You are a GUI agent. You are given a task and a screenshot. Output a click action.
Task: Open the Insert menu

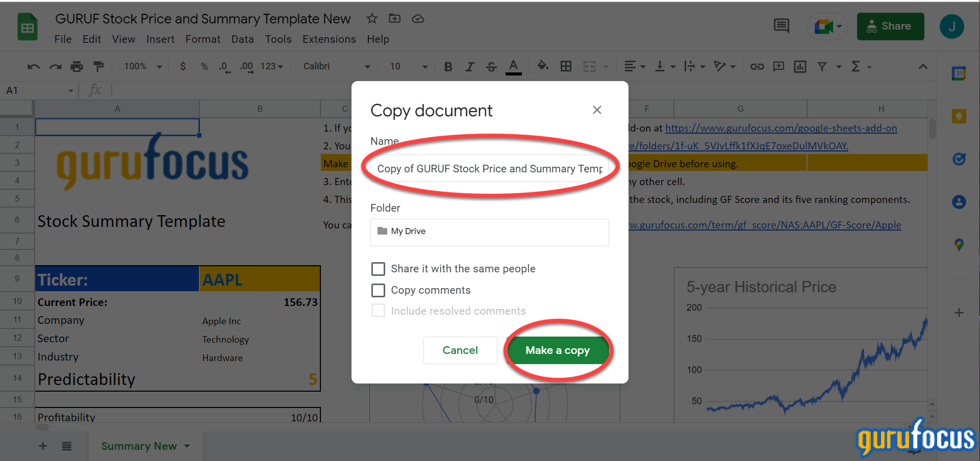coord(160,39)
